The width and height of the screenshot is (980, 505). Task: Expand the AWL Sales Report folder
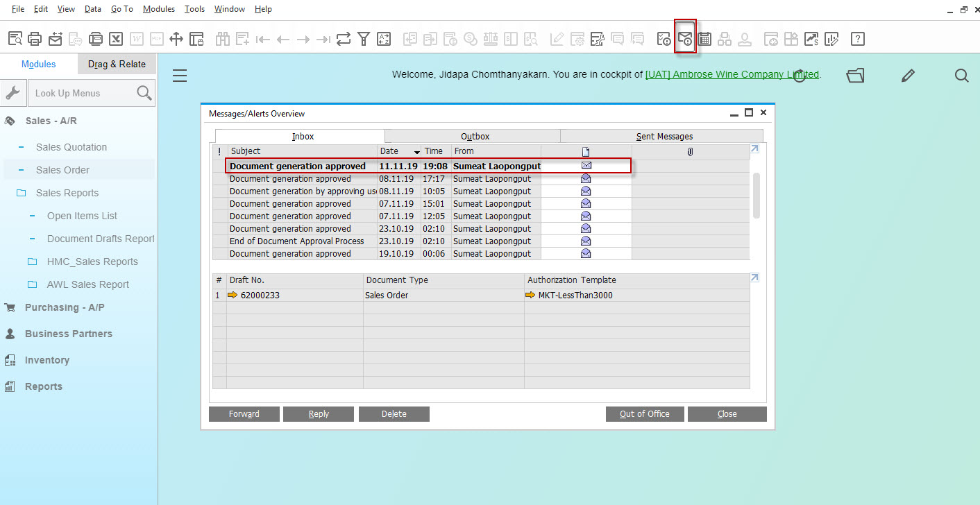[x=32, y=284]
